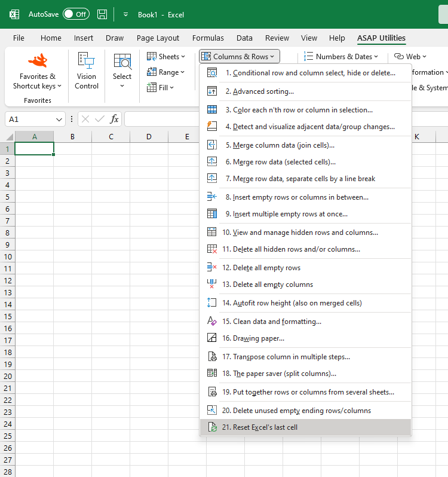This screenshot has width=448, height=477.
Task: Switch to the View tab
Action: (309, 38)
